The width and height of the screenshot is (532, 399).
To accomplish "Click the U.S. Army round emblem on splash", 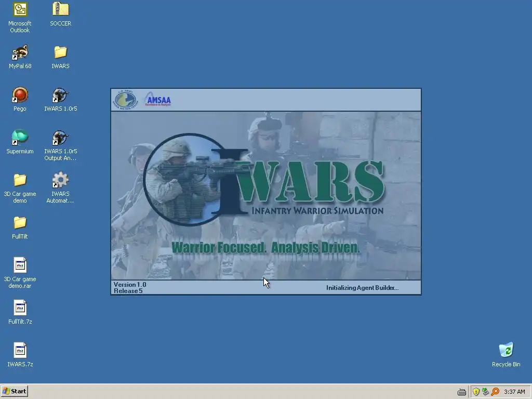I will 126,100.
